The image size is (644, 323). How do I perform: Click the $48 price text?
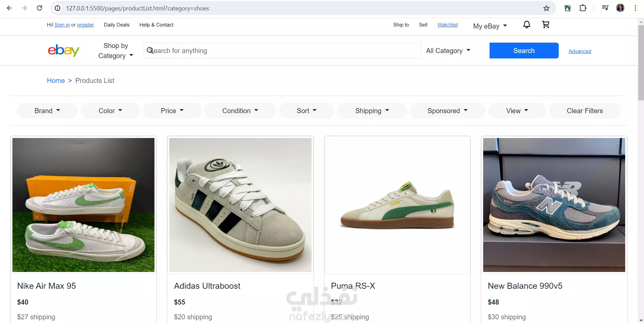(493, 302)
